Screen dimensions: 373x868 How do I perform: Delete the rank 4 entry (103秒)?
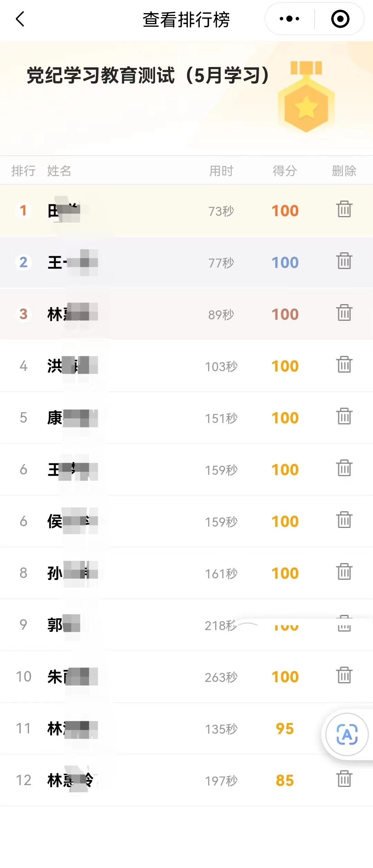(x=344, y=364)
